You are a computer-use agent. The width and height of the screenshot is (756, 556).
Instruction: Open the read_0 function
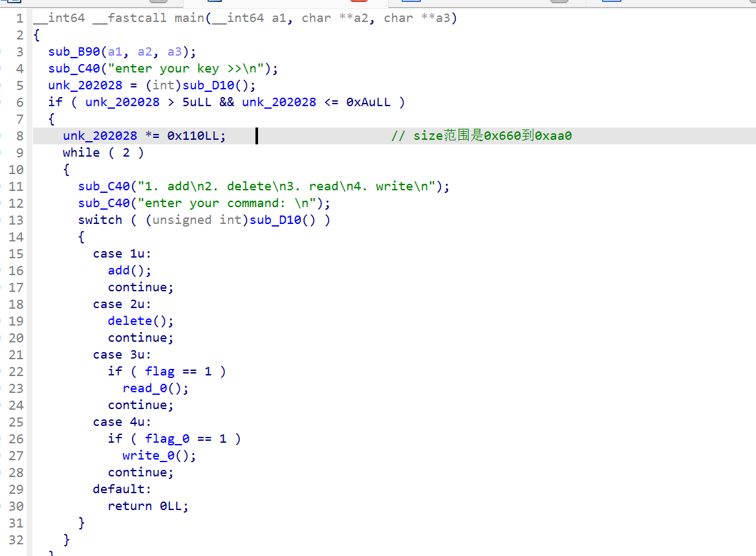[144, 388]
